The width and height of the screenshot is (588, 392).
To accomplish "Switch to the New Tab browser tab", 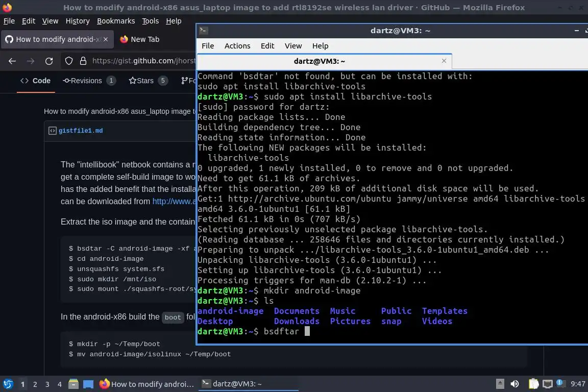I will click(x=139, y=39).
